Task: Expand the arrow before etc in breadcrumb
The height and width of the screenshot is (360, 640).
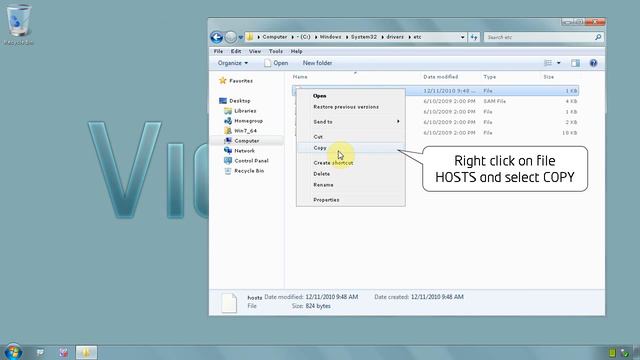Action: click(409, 37)
